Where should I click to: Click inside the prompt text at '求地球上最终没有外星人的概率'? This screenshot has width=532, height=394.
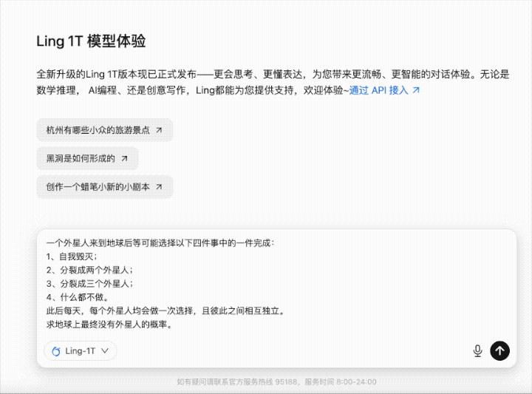pos(109,325)
